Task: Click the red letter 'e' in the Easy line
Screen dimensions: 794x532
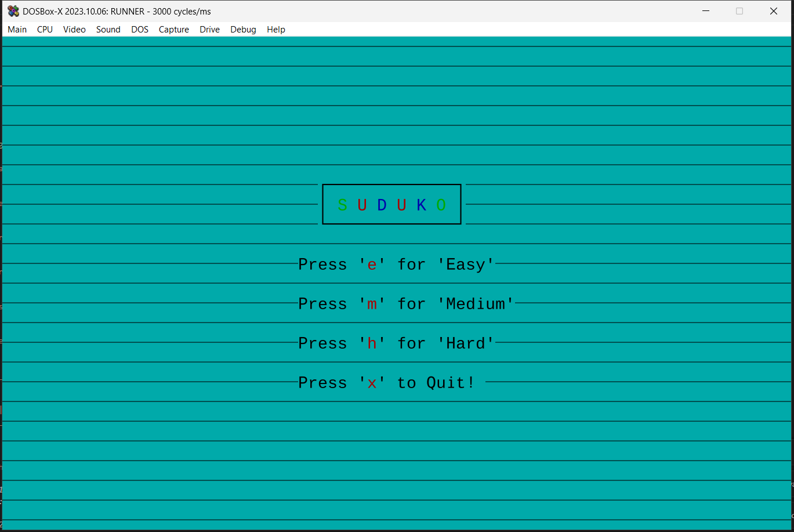Action: (372, 265)
